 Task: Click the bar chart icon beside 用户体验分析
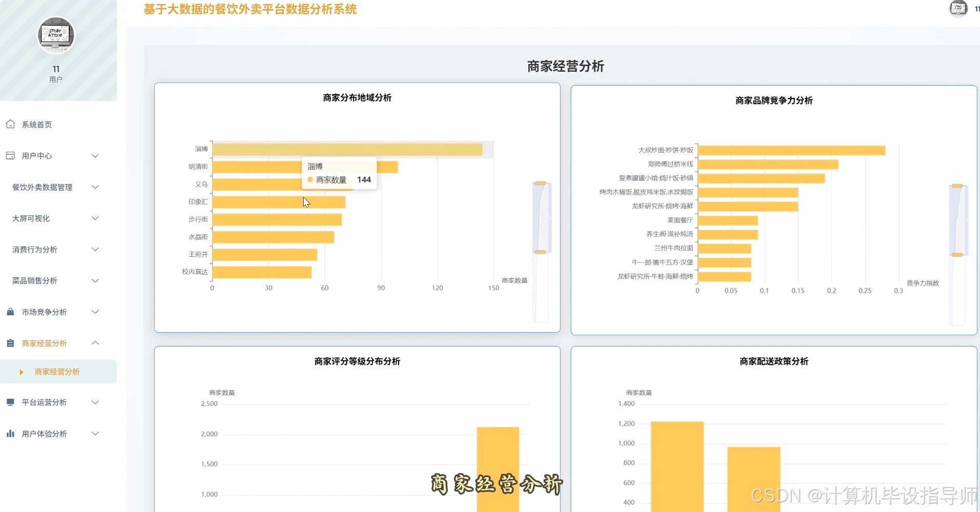click(10, 434)
